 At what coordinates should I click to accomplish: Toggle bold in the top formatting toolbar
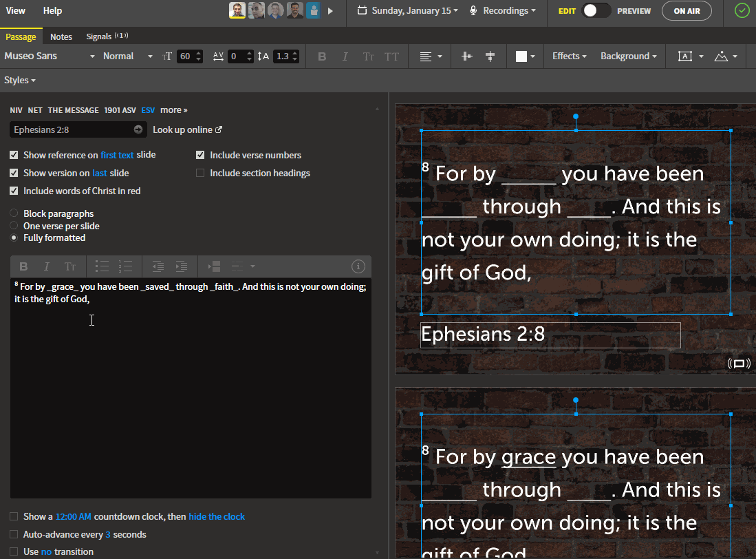click(322, 56)
